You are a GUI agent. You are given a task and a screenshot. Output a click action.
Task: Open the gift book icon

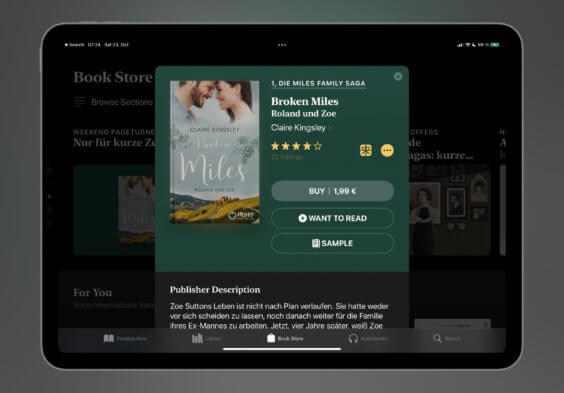pyautogui.click(x=366, y=150)
